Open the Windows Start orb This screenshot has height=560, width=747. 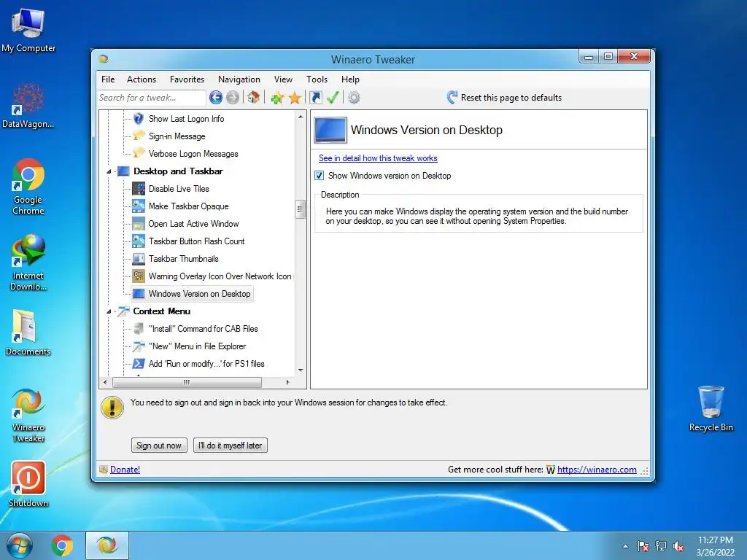(19, 545)
